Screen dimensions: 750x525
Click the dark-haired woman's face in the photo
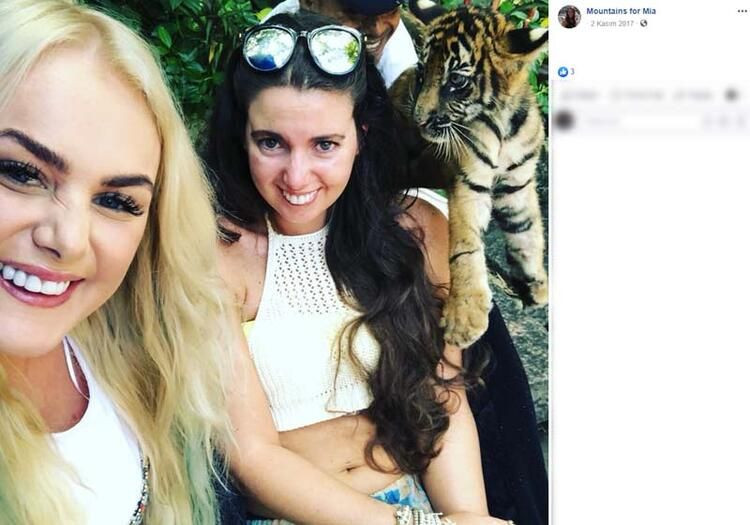(x=301, y=158)
